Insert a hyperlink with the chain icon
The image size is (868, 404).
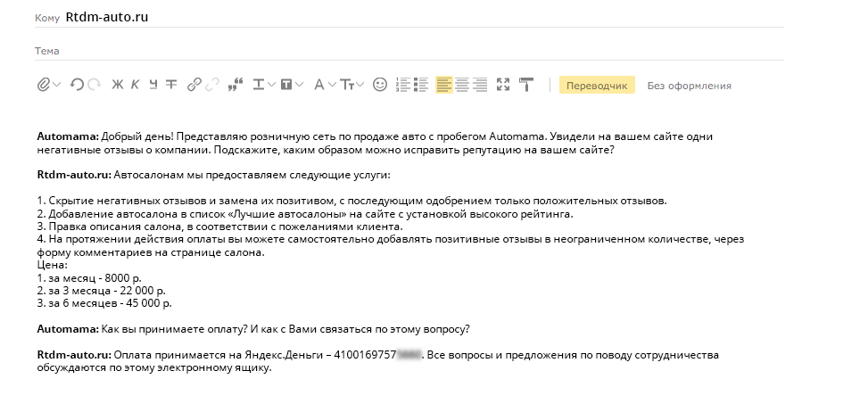tap(194, 85)
